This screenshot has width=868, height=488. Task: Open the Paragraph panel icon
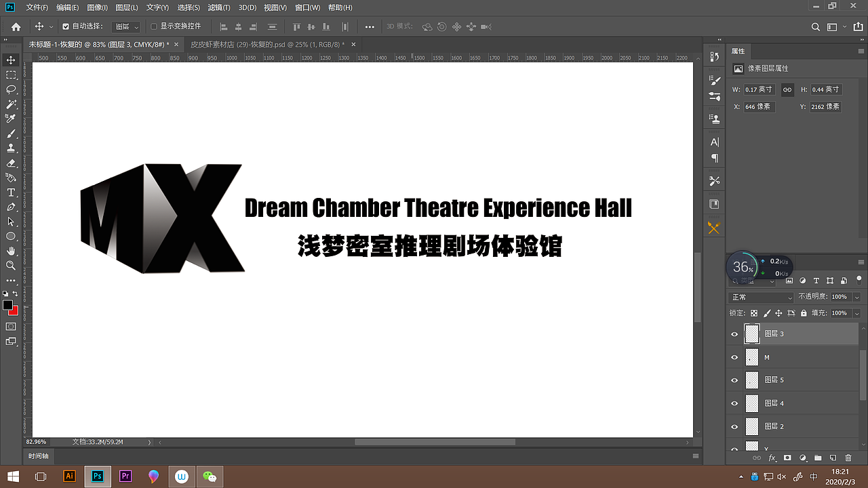coord(714,158)
